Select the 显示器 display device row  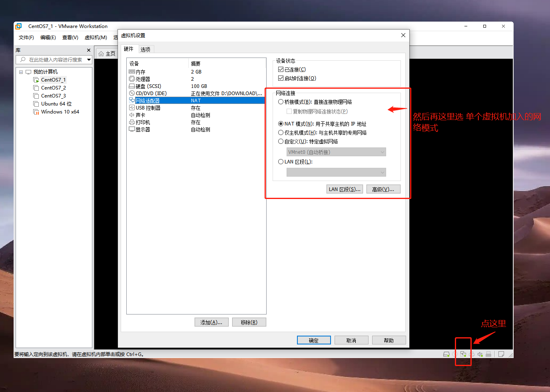tap(196, 129)
